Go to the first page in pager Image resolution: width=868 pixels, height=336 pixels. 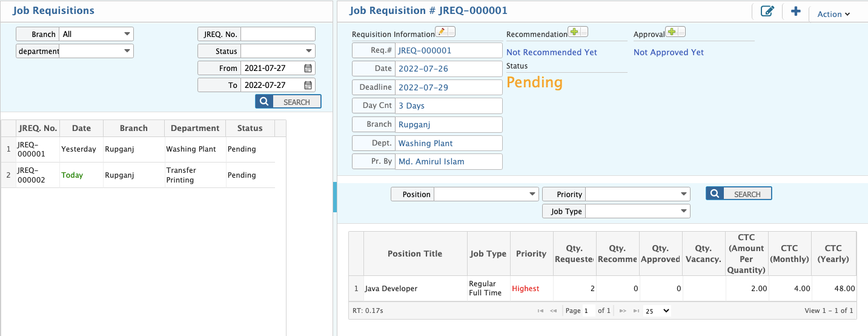(540, 311)
